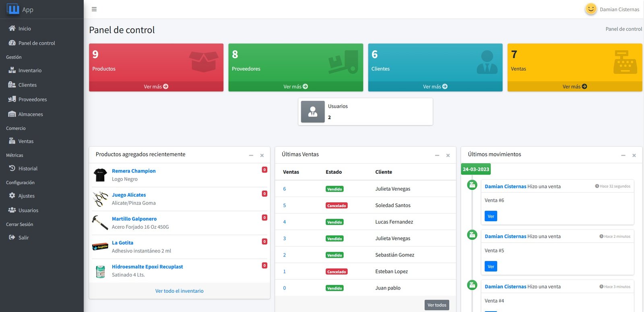Screen dimensions: 644x312
Task: Toggle the sidebar hamburger menu
Action: click(94, 9)
